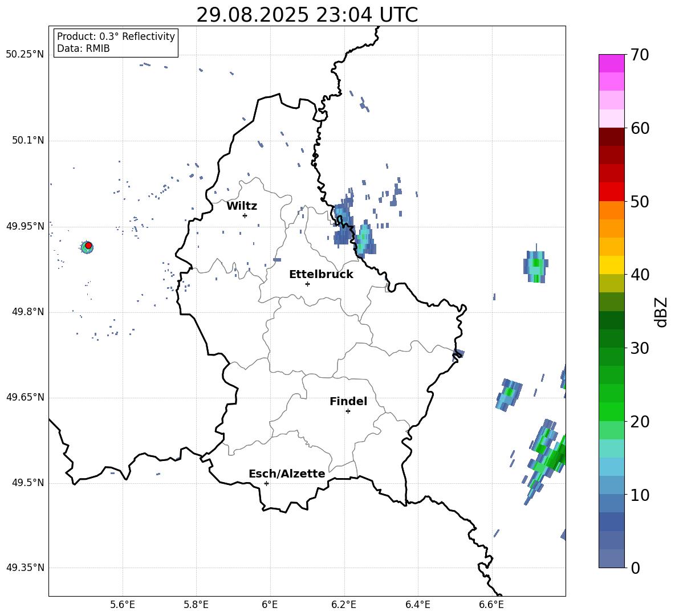Click the 'Data: RMIB' label

[83, 48]
